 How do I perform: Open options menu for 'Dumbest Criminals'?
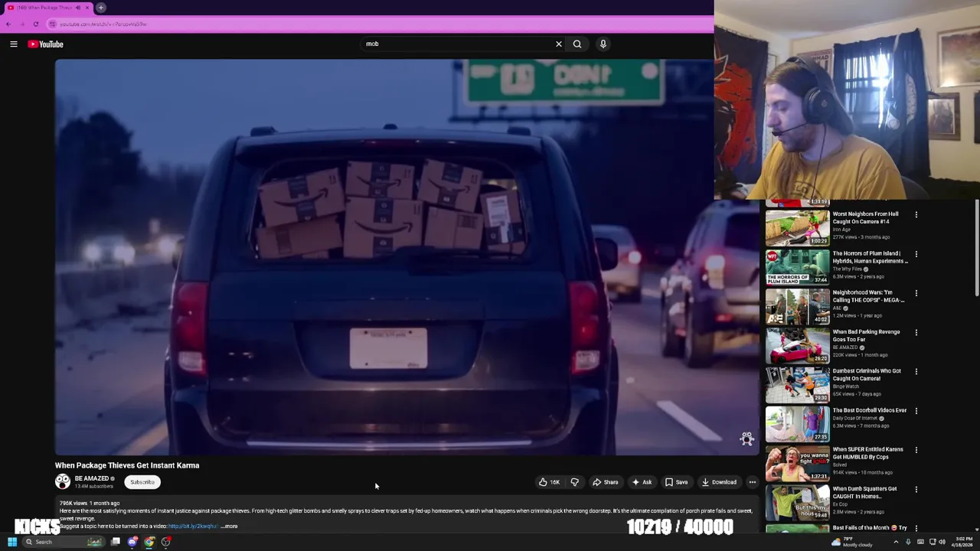click(x=916, y=372)
